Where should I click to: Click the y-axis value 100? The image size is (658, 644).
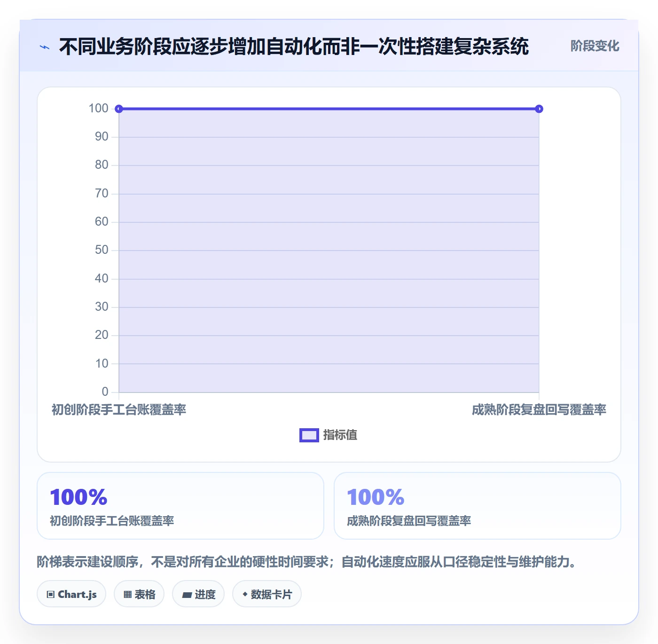tap(99, 109)
